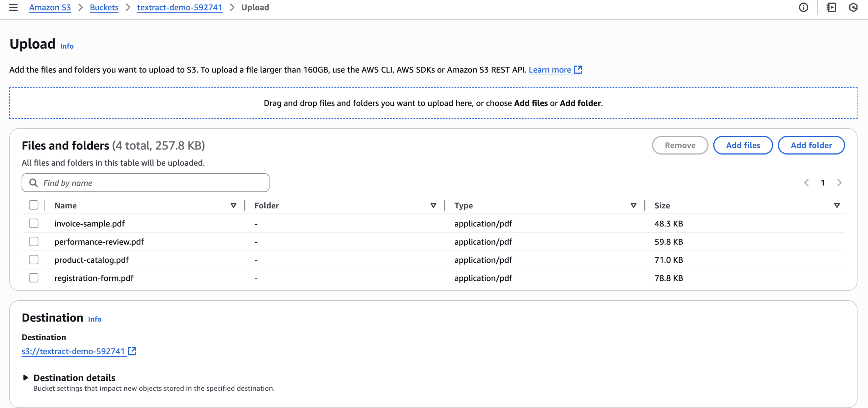Navigate to Buckets breadcrumb
Image resolution: width=868 pixels, height=408 pixels.
[x=104, y=7]
